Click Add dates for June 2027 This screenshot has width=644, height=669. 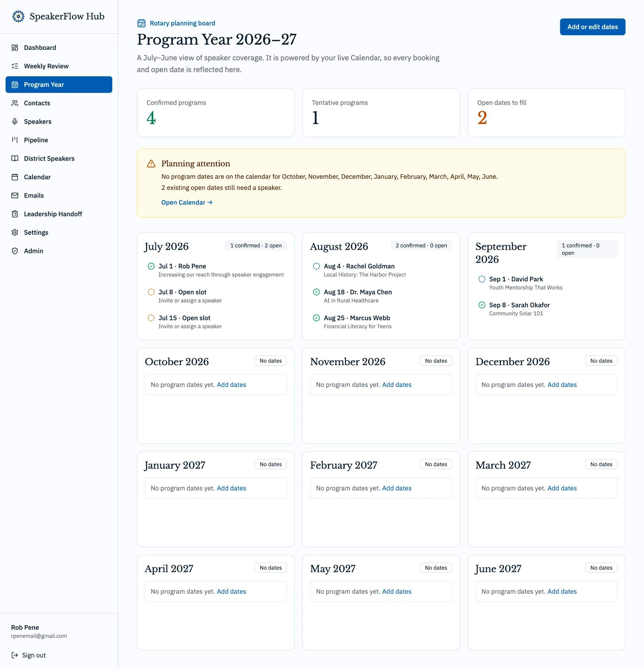click(x=562, y=591)
